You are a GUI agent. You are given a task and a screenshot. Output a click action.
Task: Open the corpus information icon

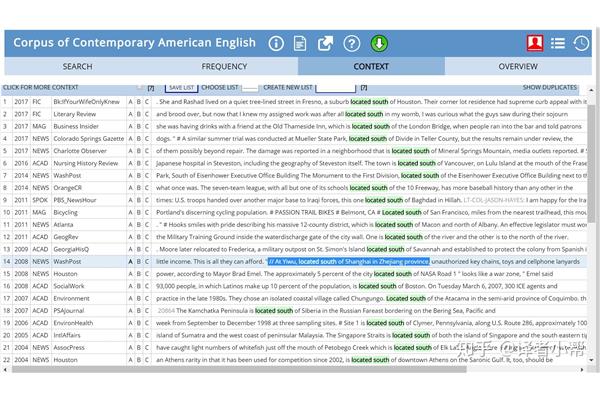tap(276, 44)
